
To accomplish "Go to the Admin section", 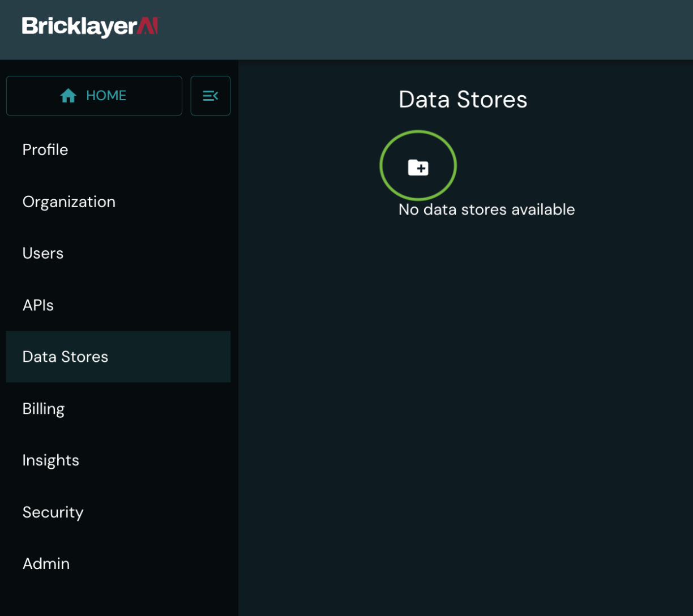I will pos(46,564).
